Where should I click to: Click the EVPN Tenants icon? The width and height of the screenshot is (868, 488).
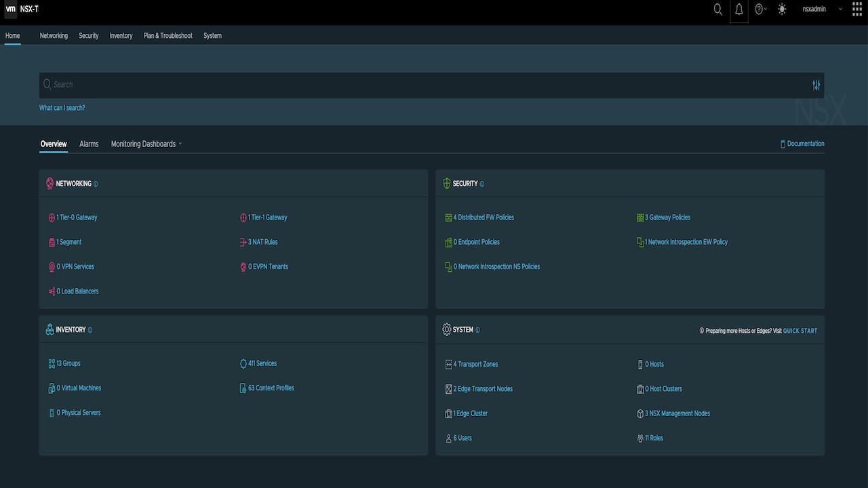[243, 267]
